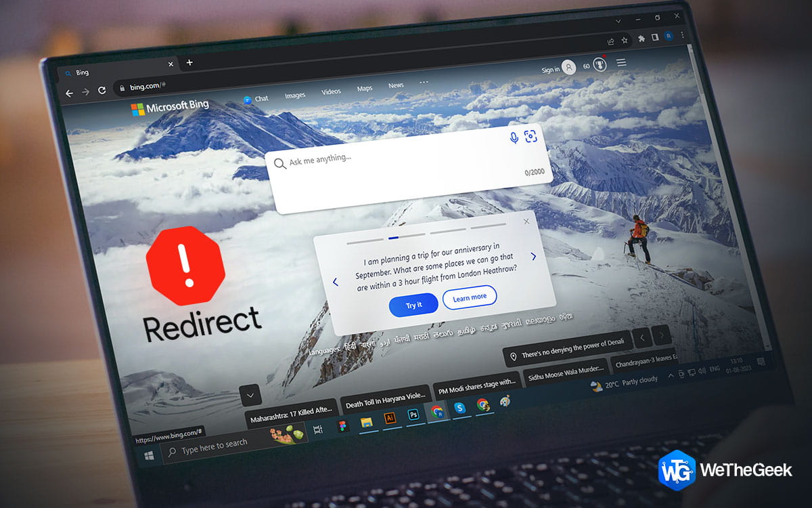The height and width of the screenshot is (508, 812).
Task: Click the Learn more button
Action: pos(470,297)
